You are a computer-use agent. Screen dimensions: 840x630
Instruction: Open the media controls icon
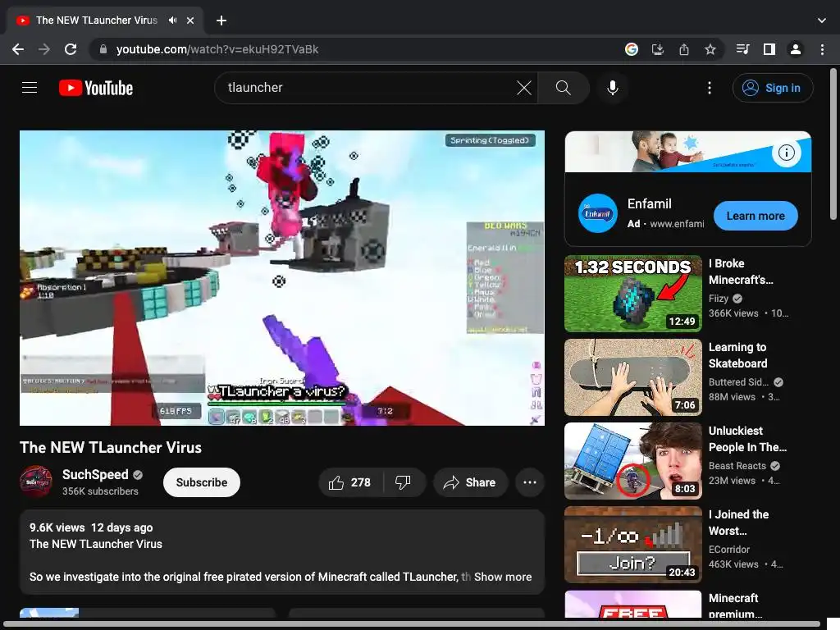(743, 49)
